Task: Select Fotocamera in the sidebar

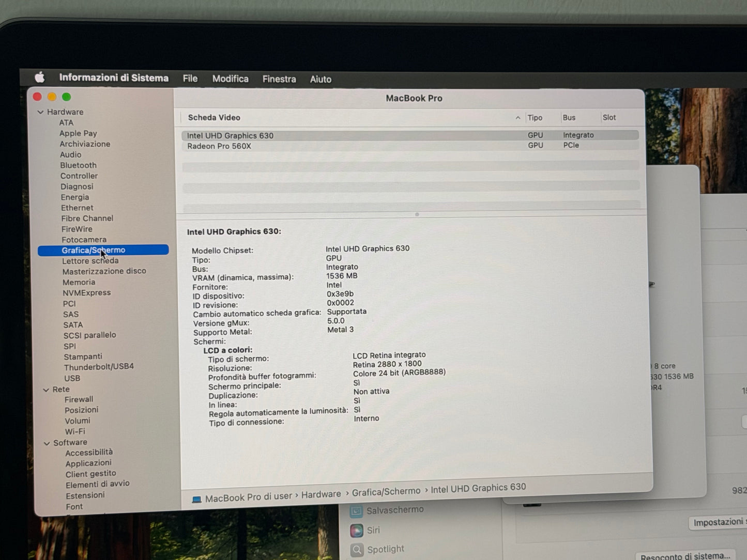Action: (84, 240)
